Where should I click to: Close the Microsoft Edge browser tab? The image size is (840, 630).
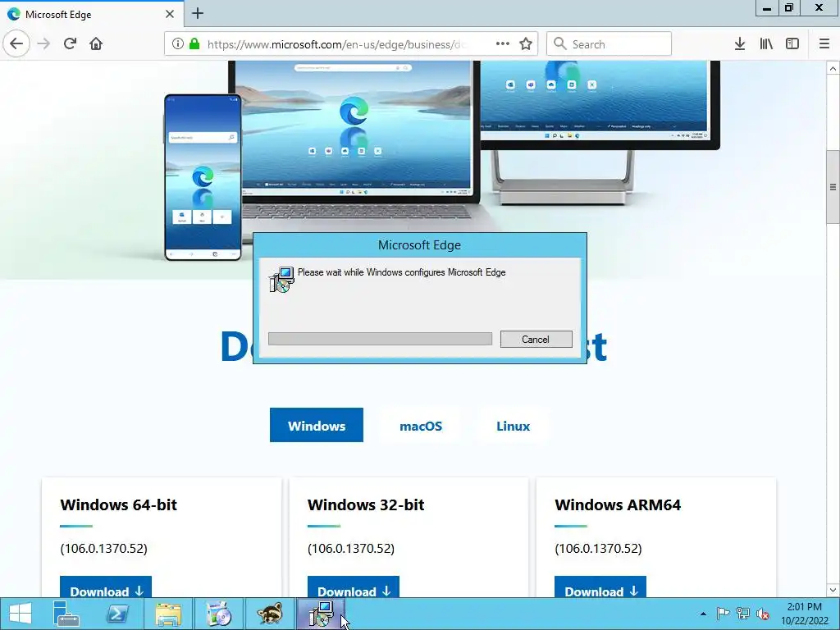170,14
